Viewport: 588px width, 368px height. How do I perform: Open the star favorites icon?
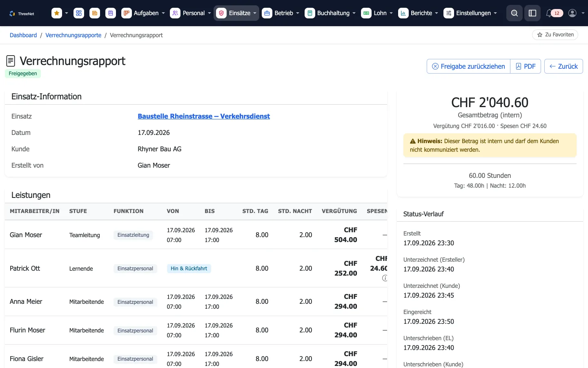pyautogui.click(x=57, y=13)
